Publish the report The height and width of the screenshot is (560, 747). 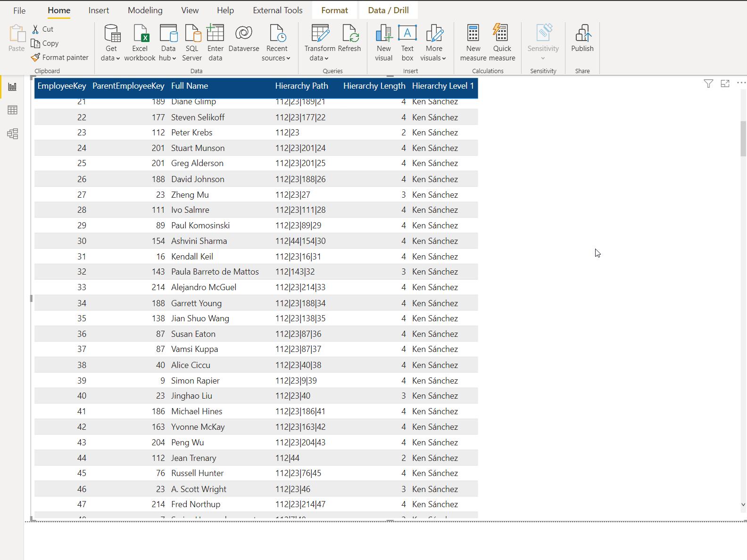click(582, 38)
